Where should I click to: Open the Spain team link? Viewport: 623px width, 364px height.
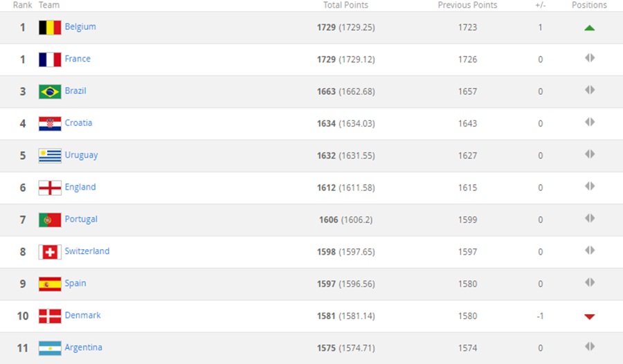click(x=75, y=283)
